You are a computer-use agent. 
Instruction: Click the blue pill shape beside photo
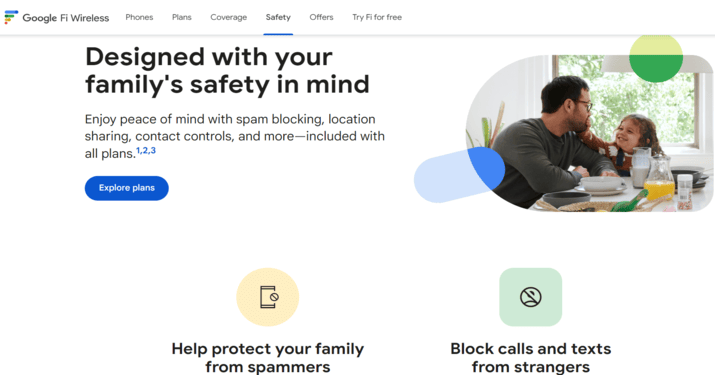[x=459, y=175]
